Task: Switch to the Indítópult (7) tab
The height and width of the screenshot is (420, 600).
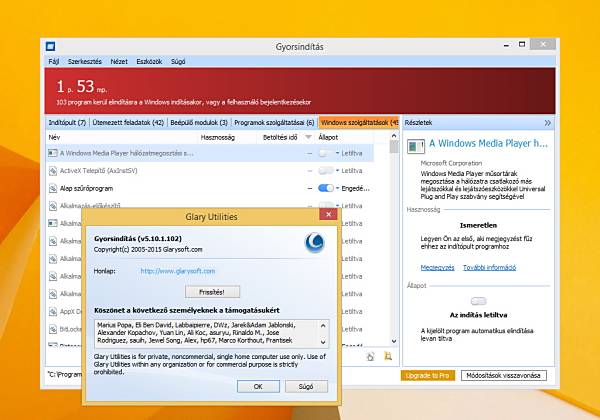Action: pos(67,123)
